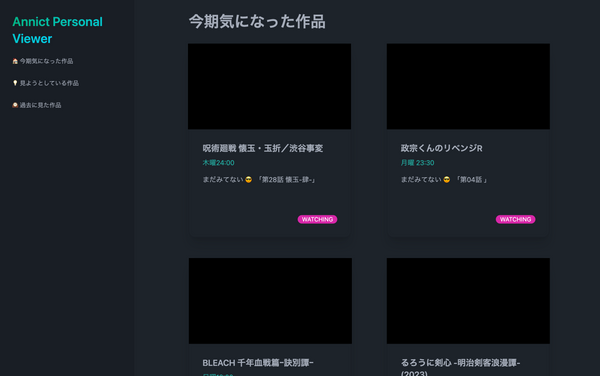600x376 pixels.
Task: Select 見ようとしている作品 in sidebar
Action: [x=49, y=83]
